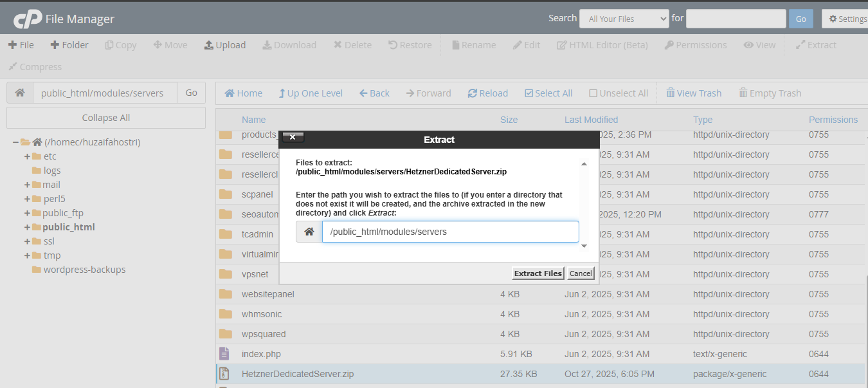Sort files by Last Modified column
868x388 pixels.
tap(591, 120)
